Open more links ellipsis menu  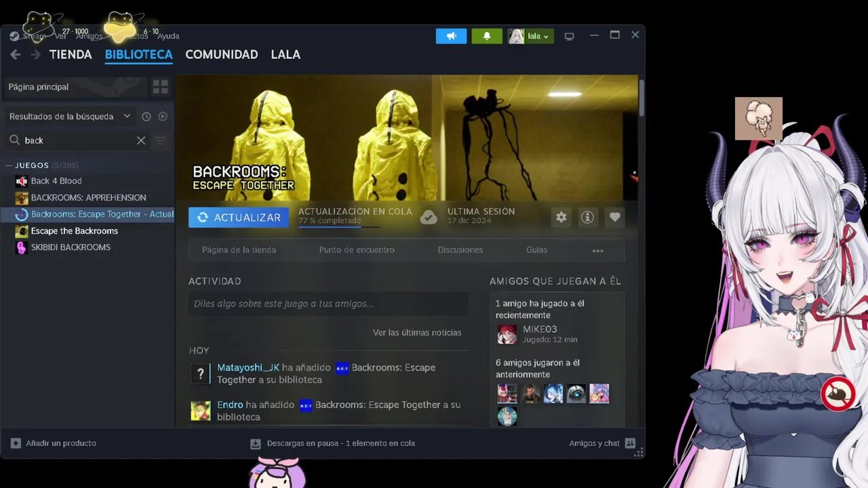pyautogui.click(x=597, y=250)
